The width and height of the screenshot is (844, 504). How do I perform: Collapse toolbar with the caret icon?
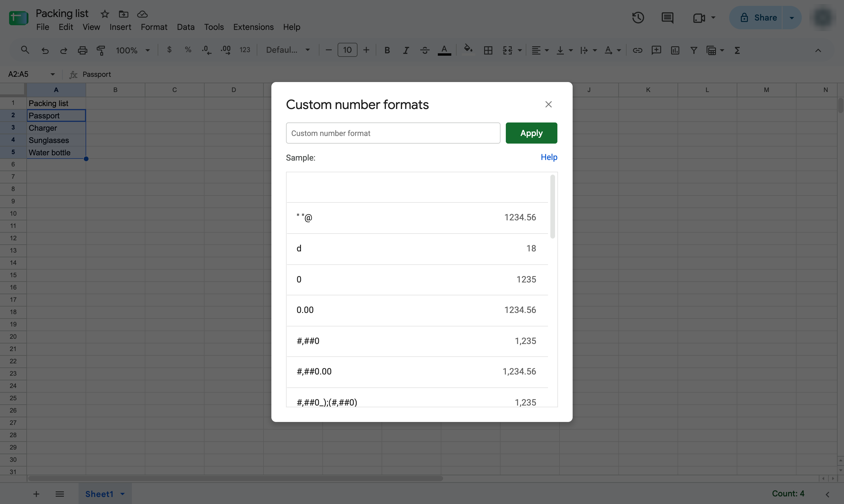818,50
